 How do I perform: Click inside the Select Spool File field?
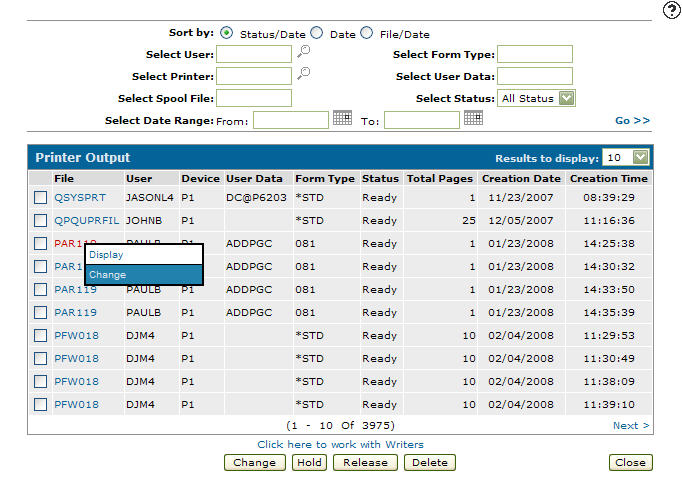tap(254, 98)
